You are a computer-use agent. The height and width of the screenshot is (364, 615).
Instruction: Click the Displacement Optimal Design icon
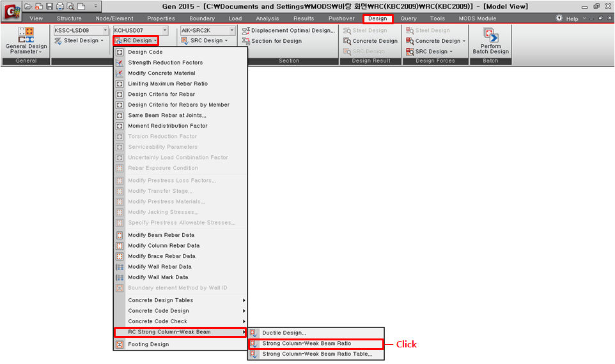click(246, 31)
